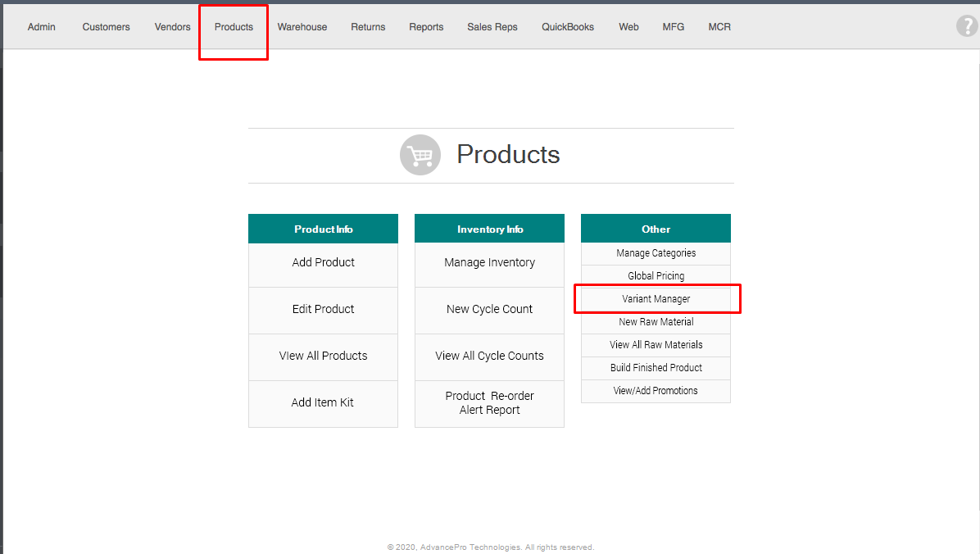Image resolution: width=980 pixels, height=554 pixels.
Task: Click the Add Product button
Action: point(323,263)
